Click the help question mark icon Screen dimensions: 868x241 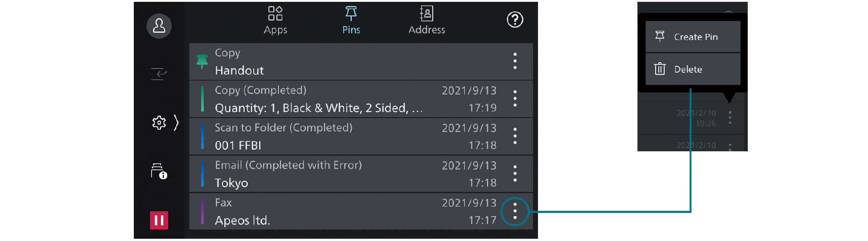point(514,19)
